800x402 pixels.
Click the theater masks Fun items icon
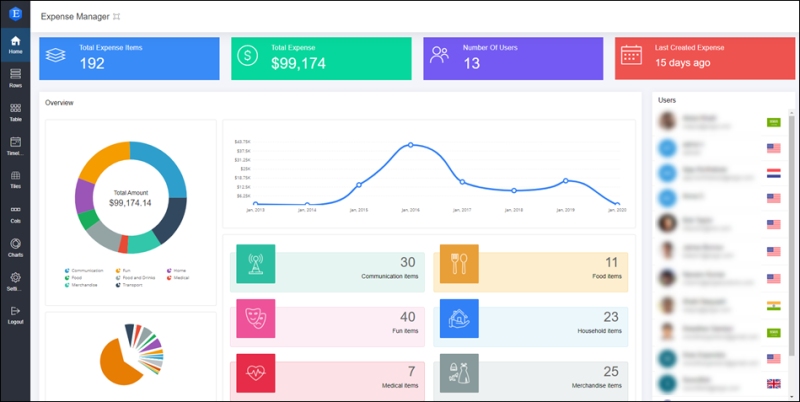(256, 318)
